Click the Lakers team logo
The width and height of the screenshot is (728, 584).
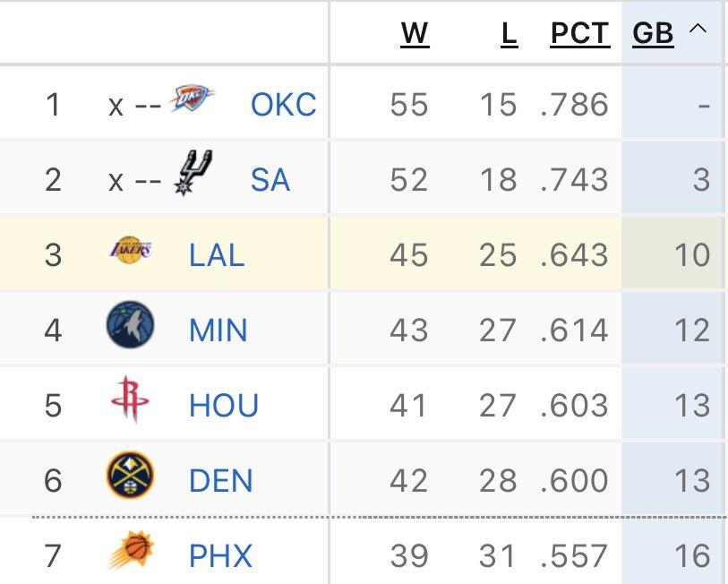130,250
